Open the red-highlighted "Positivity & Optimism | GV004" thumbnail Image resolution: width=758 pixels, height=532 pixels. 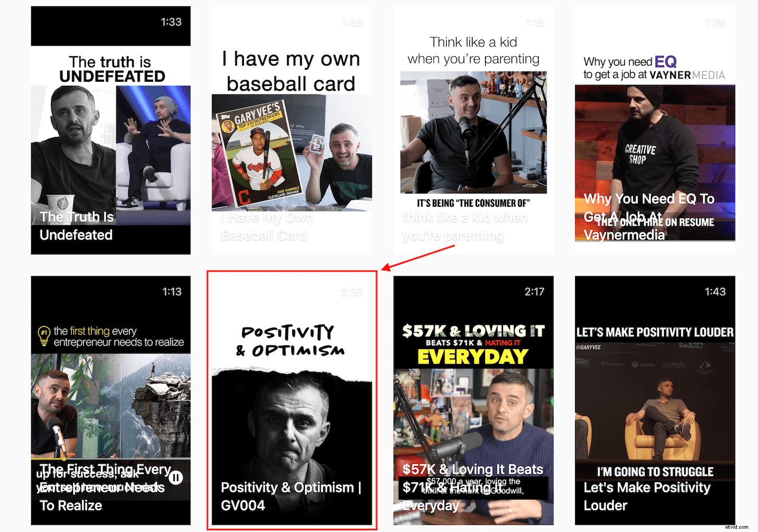[x=291, y=400]
